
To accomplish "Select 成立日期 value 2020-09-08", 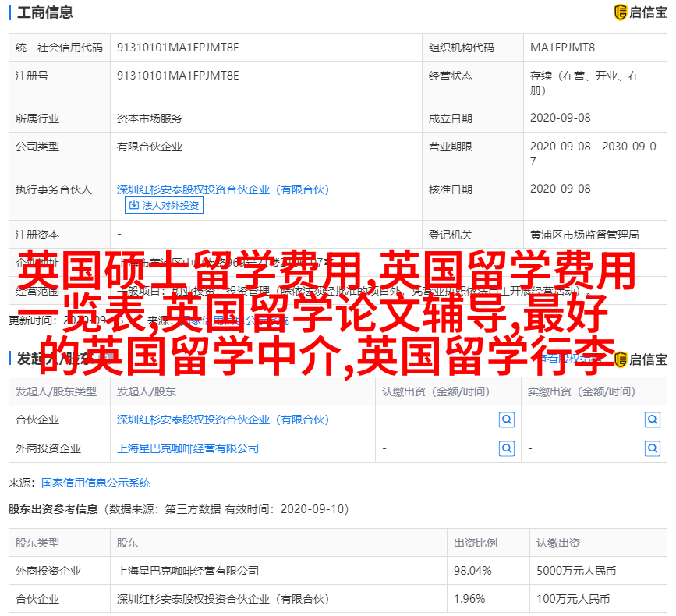I will pos(560,118).
